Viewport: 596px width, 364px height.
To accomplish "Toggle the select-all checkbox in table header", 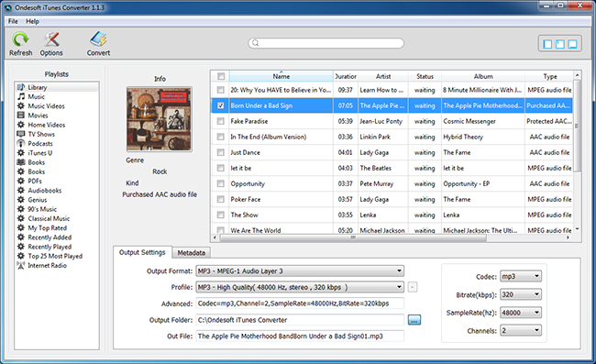I will tap(221, 76).
